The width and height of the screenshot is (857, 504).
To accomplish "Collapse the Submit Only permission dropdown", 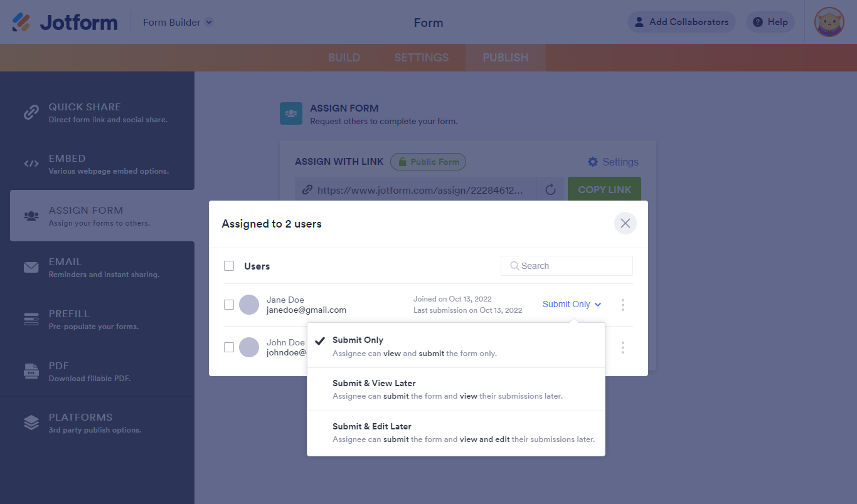I will click(x=572, y=304).
